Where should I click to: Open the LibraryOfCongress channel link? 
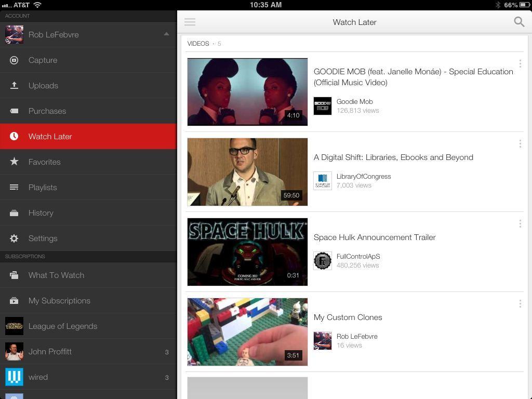pyautogui.click(x=363, y=177)
